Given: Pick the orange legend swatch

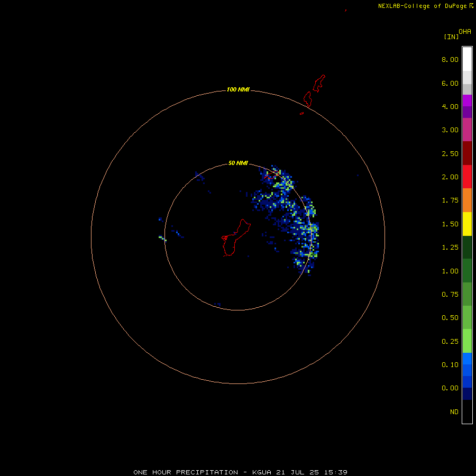Looking at the screenshot, I should [467, 200].
